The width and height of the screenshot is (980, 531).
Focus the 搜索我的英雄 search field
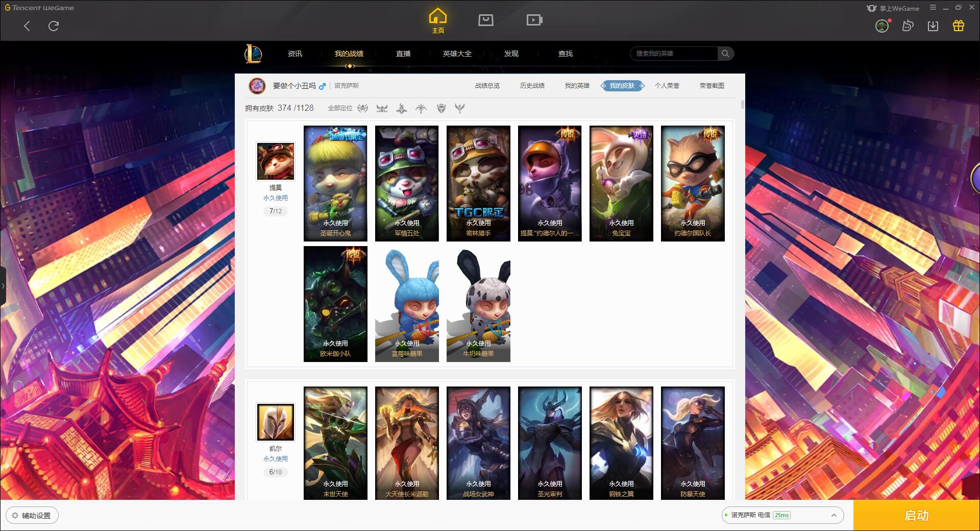(x=674, y=54)
